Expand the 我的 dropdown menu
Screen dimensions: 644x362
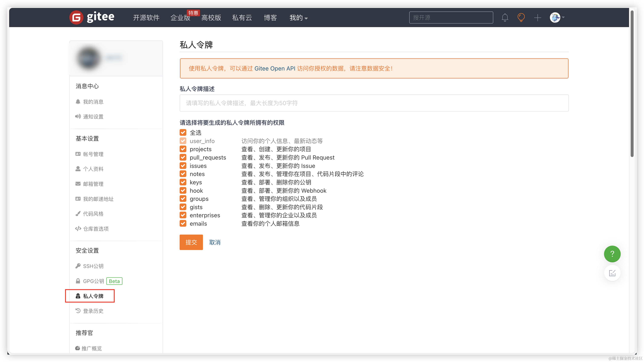point(299,18)
